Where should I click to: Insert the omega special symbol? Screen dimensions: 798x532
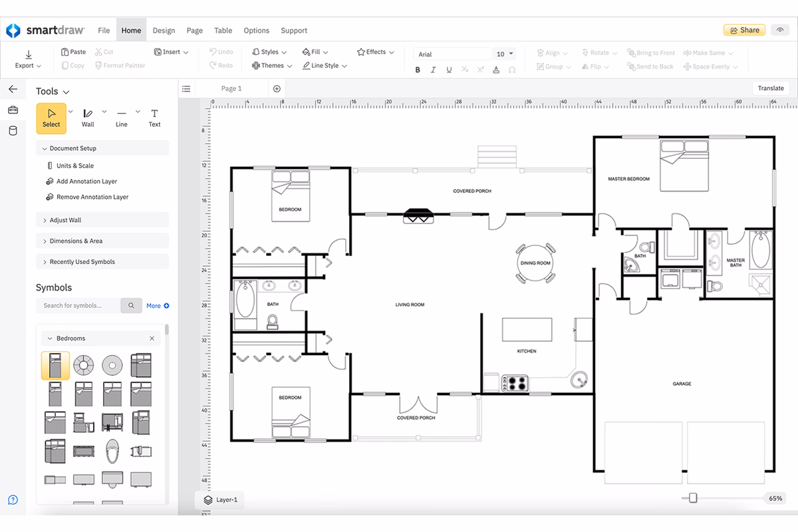(x=511, y=70)
